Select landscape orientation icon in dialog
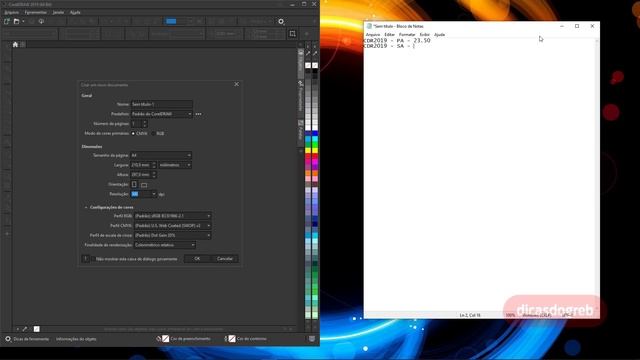The width and height of the screenshot is (640, 360). 144,185
